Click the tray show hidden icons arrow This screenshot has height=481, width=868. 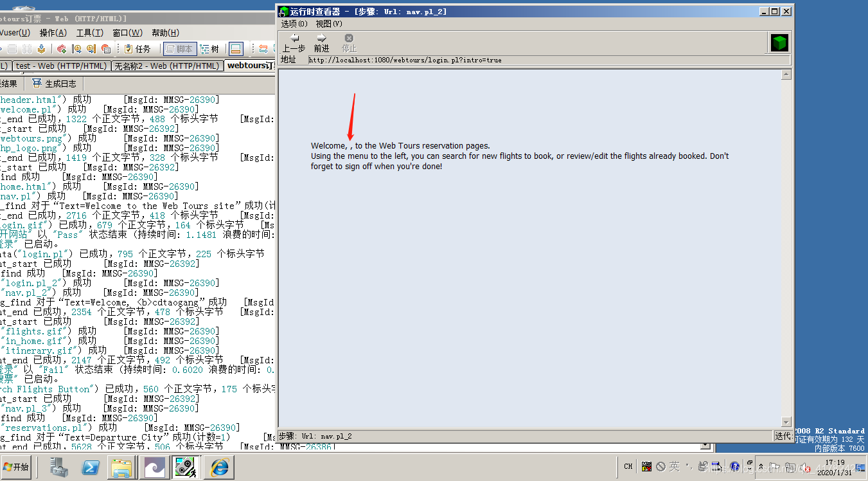(761, 467)
